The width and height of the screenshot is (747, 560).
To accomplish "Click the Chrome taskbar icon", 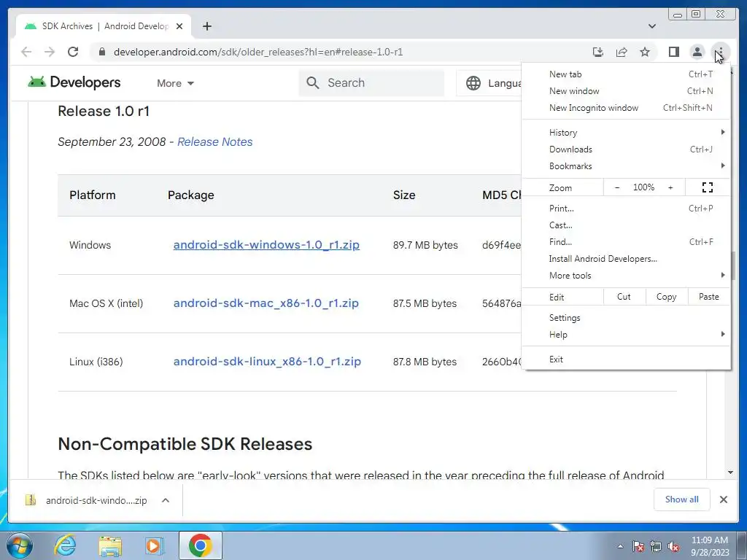I will (x=200, y=545).
